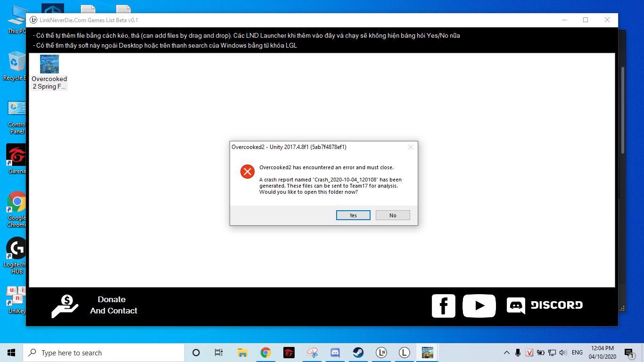Open the Overcooked 2 Spring Festival game tile
644x362 pixels.
(x=49, y=72)
